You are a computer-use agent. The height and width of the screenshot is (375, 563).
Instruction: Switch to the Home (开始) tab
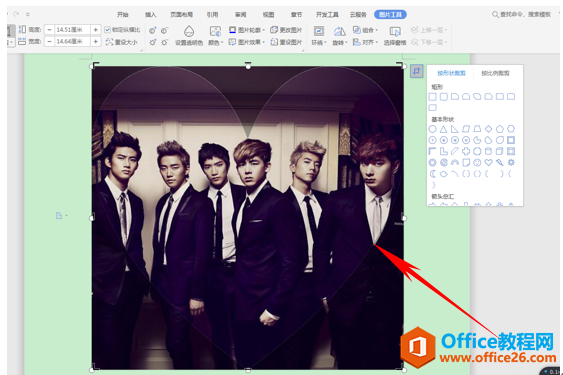123,14
